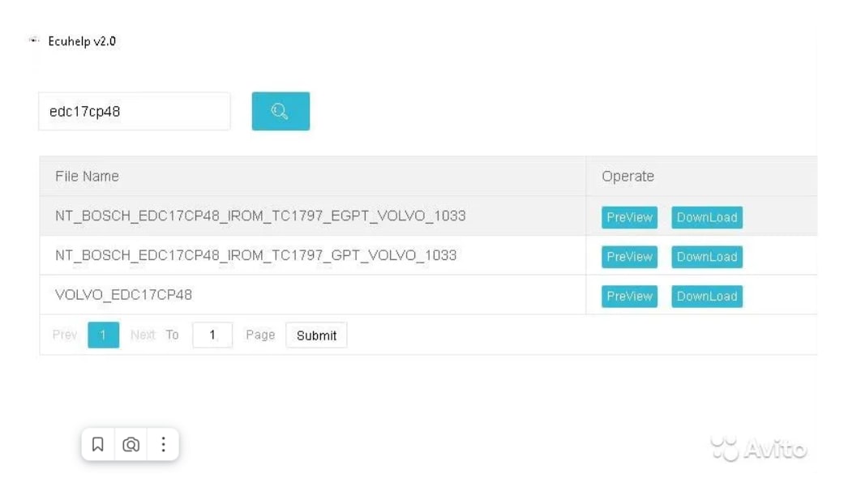Focus the edc17cp48 search field
This screenshot has height=504, width=861.
point(134,112)
